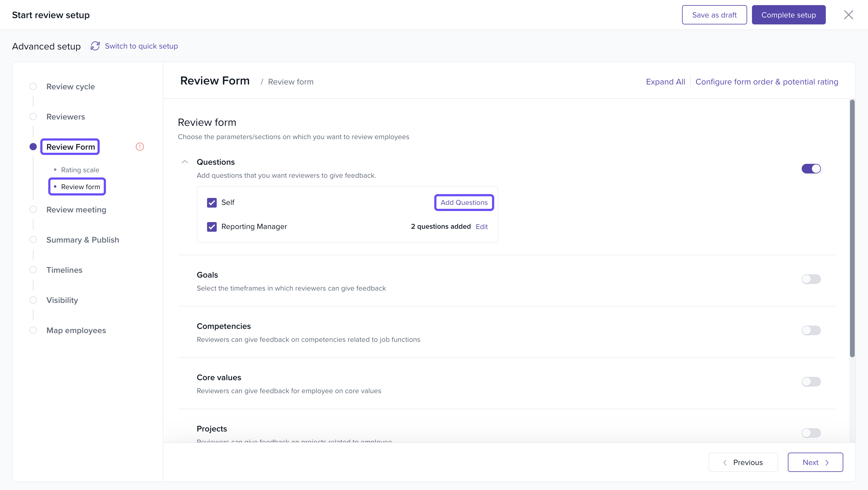This screenshot has width=868, height=490.
Task: Click the Review cycle step circle
Action: pyautogui.click(x=33, y=86)
